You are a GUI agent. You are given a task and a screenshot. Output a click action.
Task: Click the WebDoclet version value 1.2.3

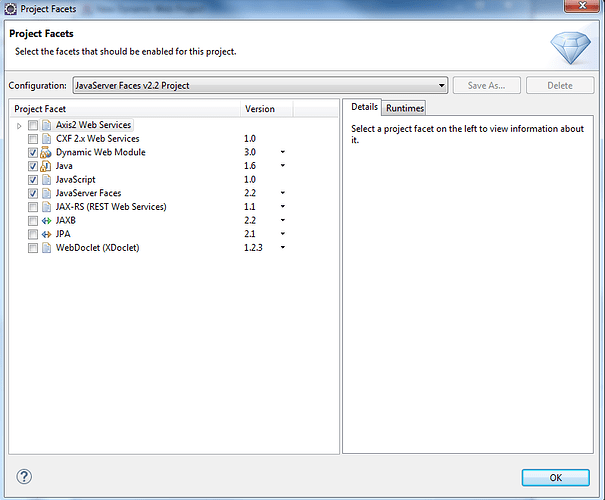253,248
